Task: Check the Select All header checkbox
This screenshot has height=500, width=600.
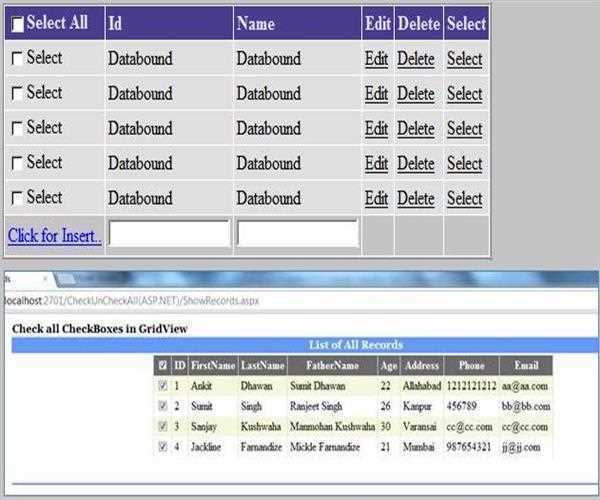Action: coord(17,25)
